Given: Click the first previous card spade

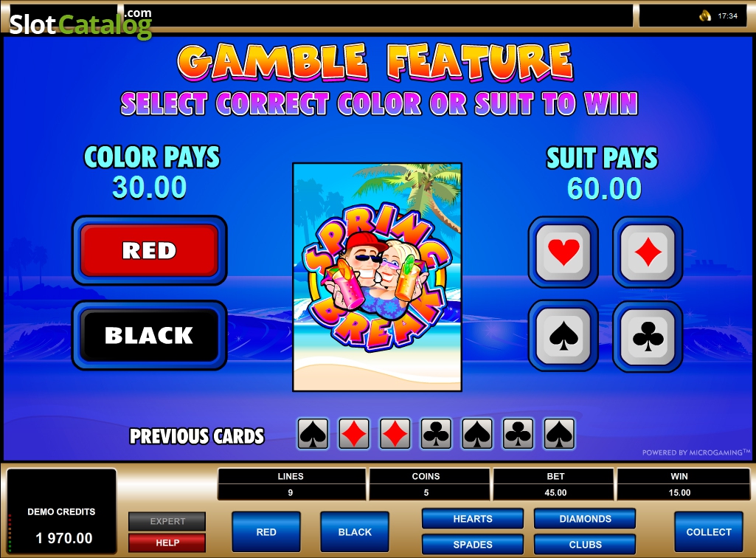Looking at the screenshot, I should [x=313, y=434].
